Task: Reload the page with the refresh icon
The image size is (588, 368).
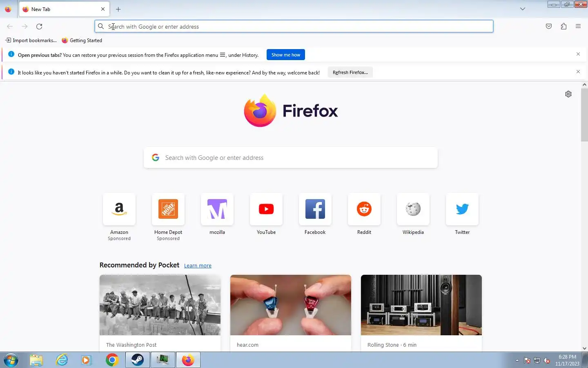Action: pyautogui.click(x=39, y=27)
